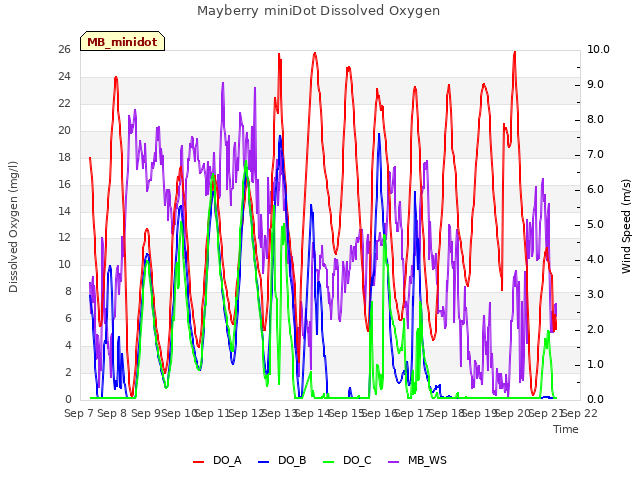Click the 24 value on left axis
The image size is (640, 480).
(64, 76)
